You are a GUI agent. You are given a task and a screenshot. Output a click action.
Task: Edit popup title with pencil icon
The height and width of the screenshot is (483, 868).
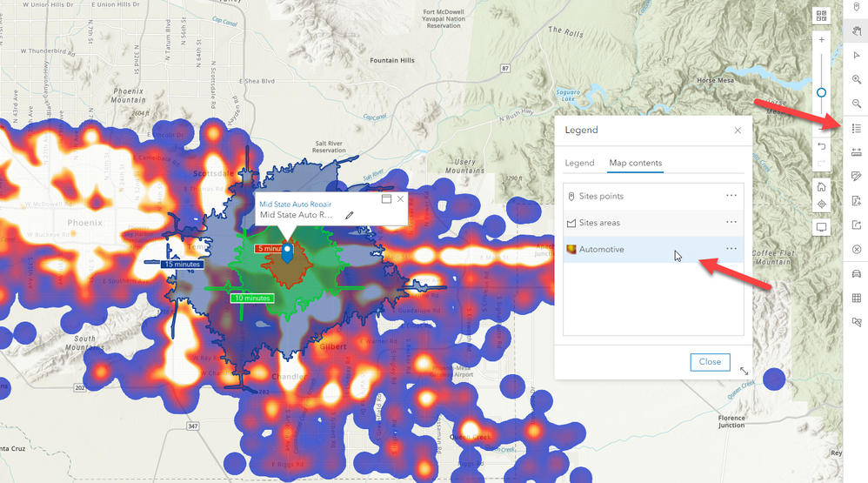(350, 215)
